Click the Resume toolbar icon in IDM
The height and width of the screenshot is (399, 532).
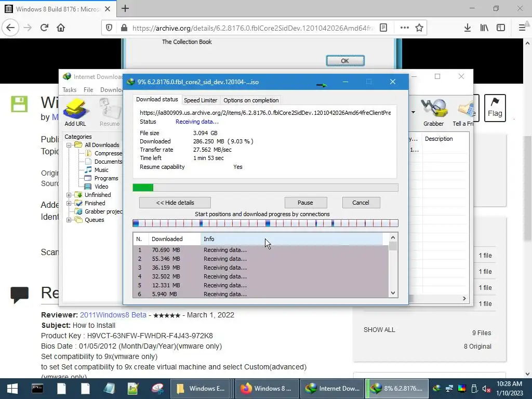click(109, 112)
